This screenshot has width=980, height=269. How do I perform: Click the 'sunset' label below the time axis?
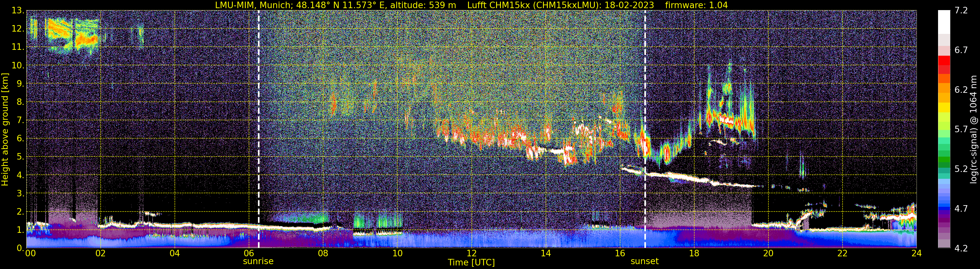pos(644,261)
